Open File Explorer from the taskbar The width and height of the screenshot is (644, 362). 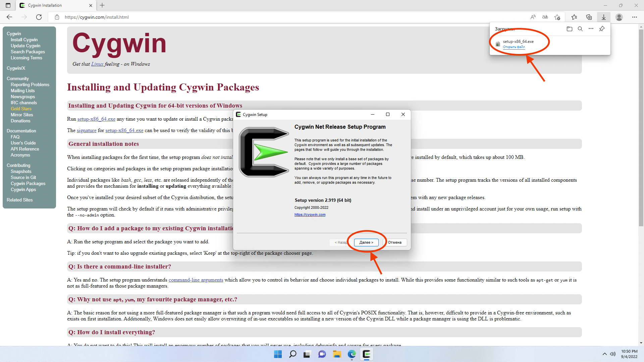337,354
